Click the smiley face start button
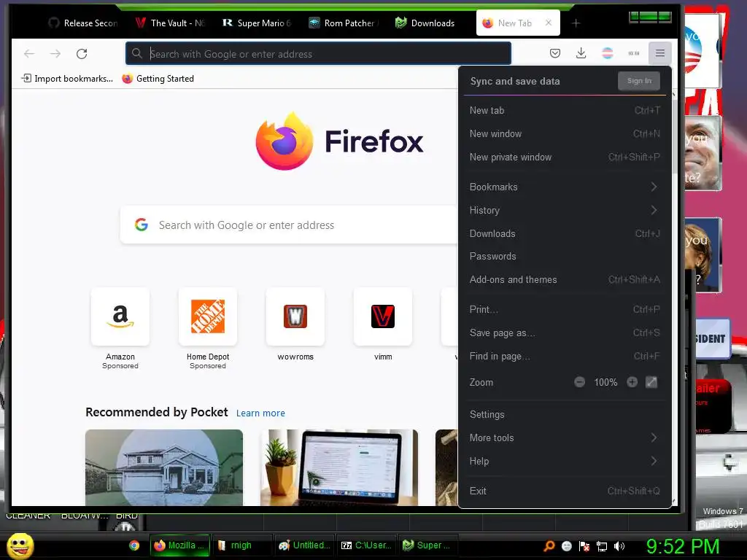 tap(20, 545)
